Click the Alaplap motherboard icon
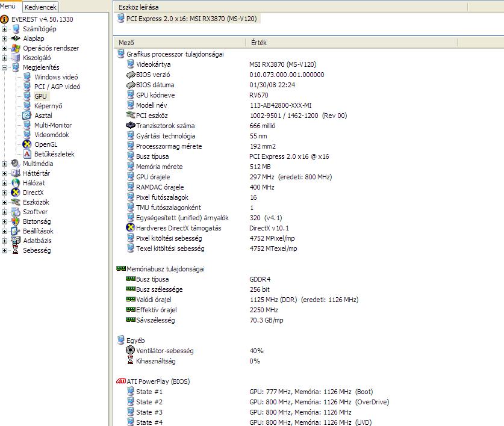 tap(16, 39)
